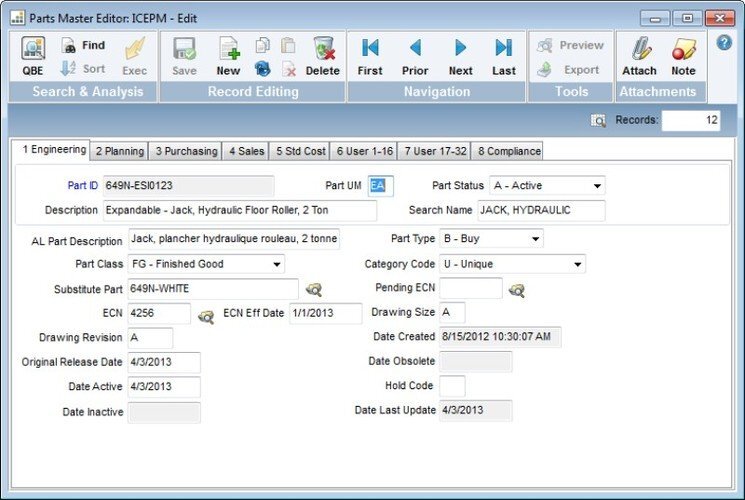Open the QBE query tool
The width and height of the screenshot is (745, 500).
[x=32, y=55]
